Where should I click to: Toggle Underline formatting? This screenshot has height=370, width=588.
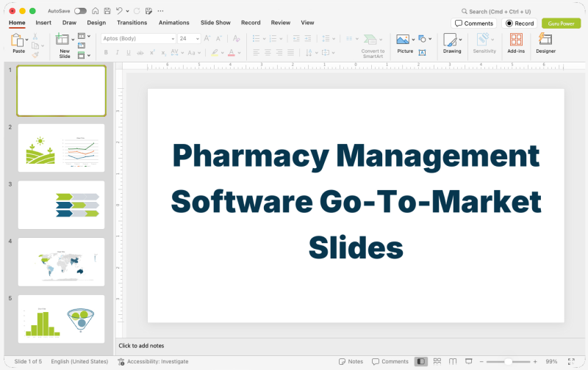click(129, 53)
